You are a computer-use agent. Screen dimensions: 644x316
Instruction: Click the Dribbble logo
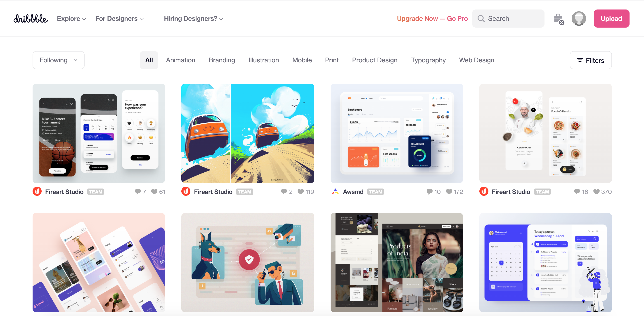(31, 19)
